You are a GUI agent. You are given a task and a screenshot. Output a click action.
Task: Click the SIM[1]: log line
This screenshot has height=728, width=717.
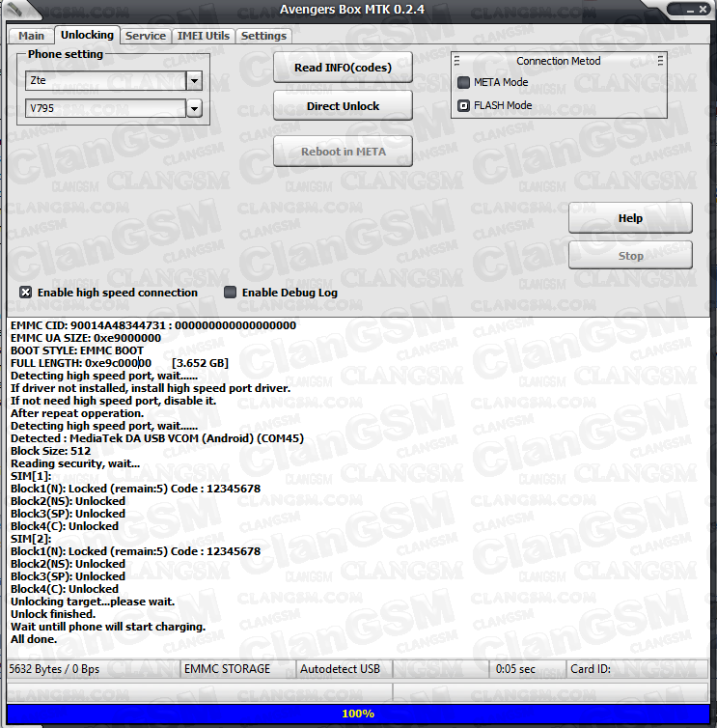[x=31, y=476]
